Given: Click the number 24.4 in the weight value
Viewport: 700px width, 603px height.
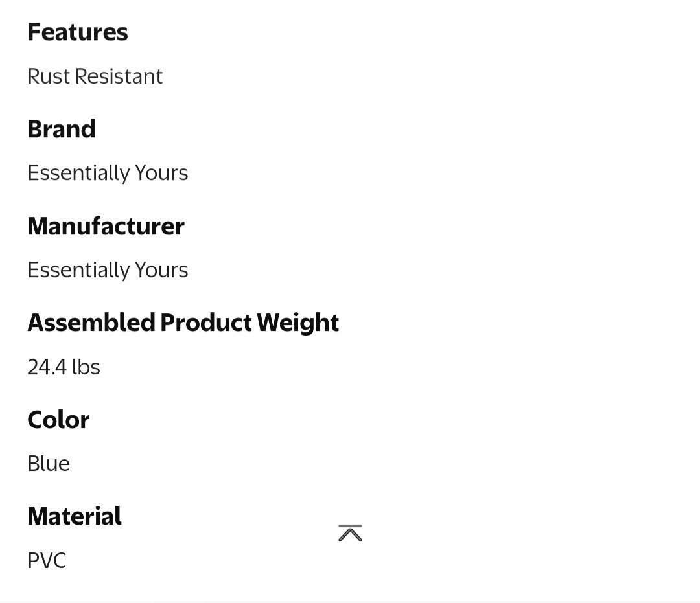Looking at the screenshot, I should 47,367.
